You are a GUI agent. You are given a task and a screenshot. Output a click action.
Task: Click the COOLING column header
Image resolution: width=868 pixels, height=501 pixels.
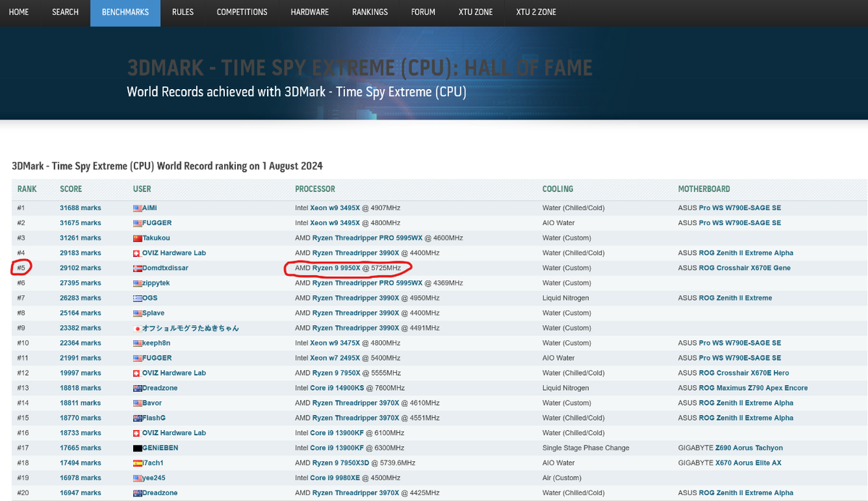coord(558,189)
